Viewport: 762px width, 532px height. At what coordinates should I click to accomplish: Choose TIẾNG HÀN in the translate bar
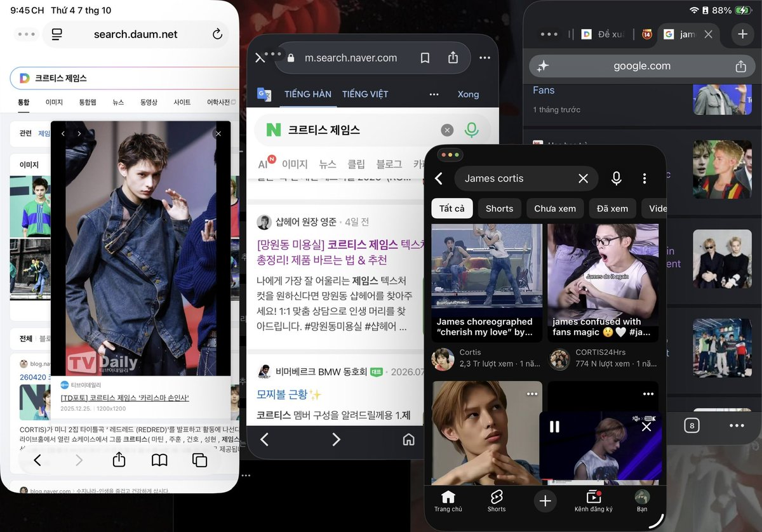click(x=308, y=94)
